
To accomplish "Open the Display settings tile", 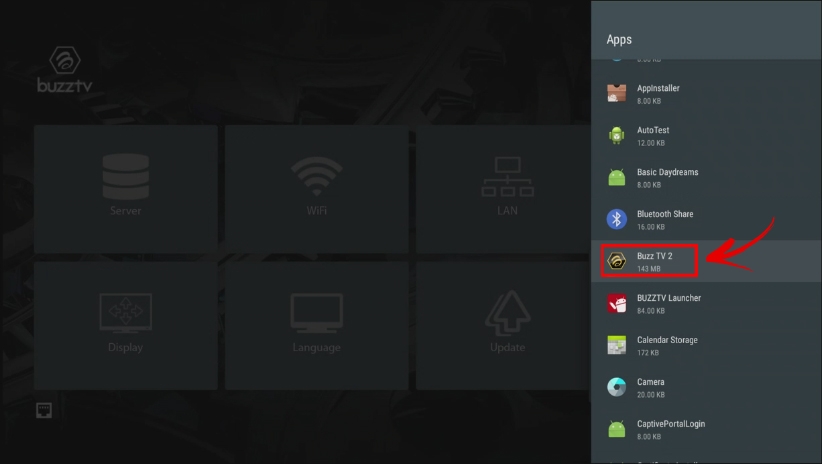I will (126, 326).
